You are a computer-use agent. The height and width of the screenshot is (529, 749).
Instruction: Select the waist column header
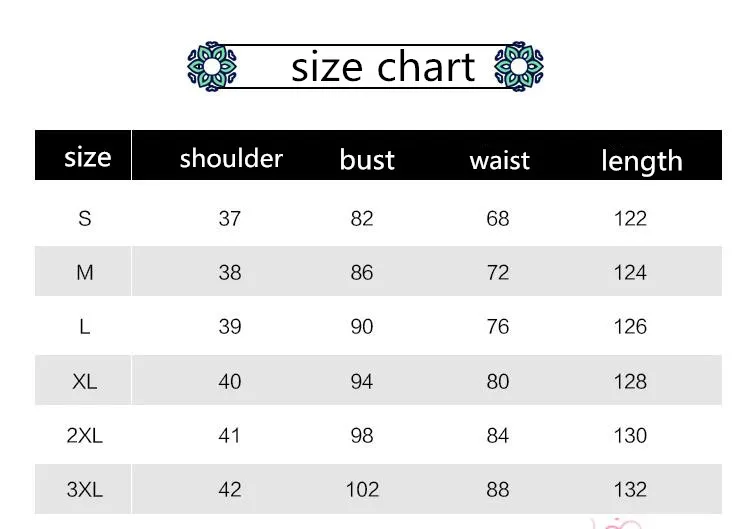[x=500, y=160]
